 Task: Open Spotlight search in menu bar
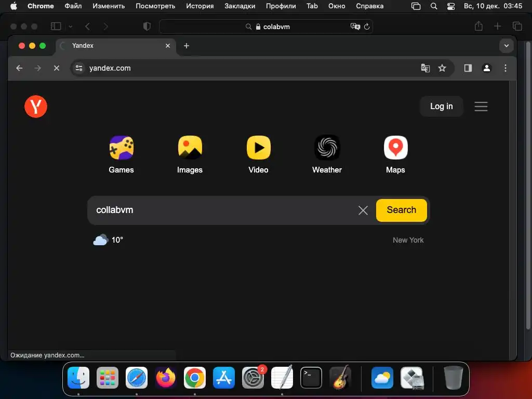(434, 6)
